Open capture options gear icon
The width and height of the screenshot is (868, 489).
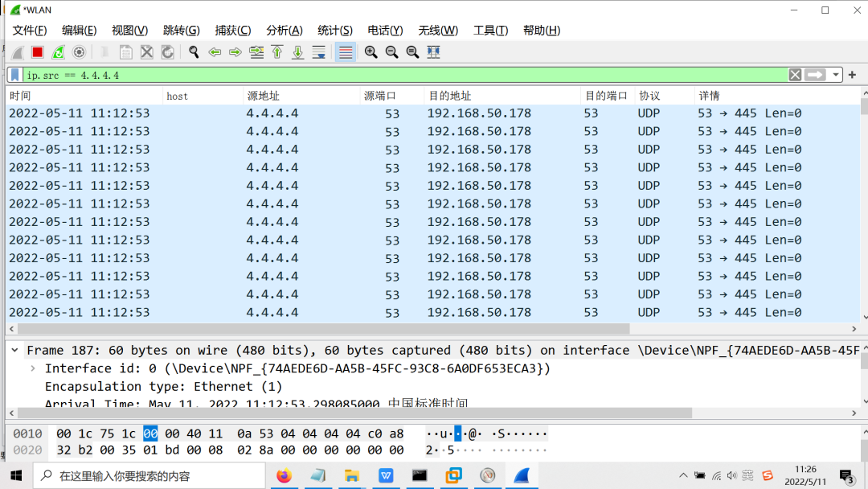tap(79, 52)
